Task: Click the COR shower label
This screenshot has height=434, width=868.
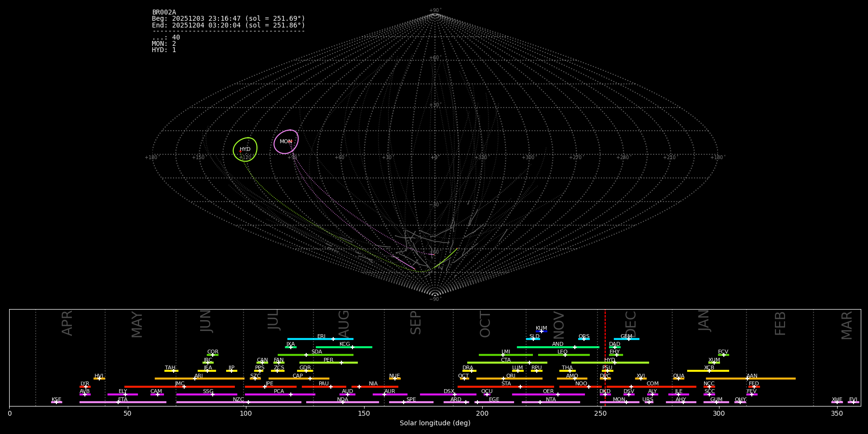Action: pos(213,352)
